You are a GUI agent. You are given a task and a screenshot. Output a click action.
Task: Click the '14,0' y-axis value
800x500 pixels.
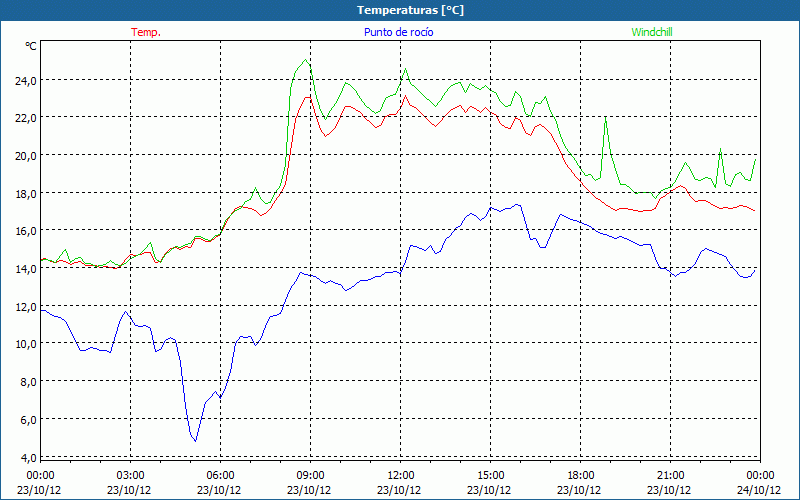(28, 268)
